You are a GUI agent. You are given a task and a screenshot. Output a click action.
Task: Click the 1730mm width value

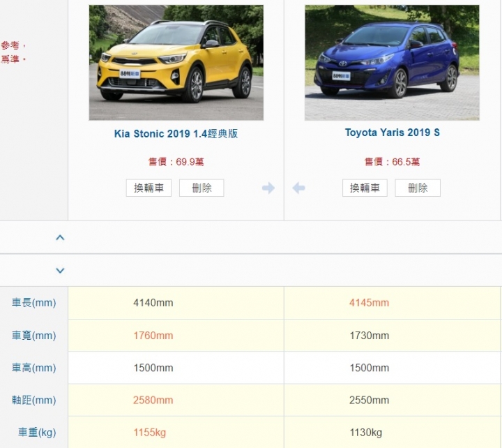pos(369,336)
